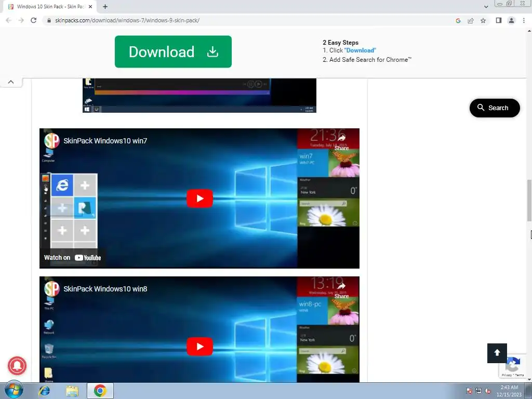Click the red notification bell icon

point(17,365)
